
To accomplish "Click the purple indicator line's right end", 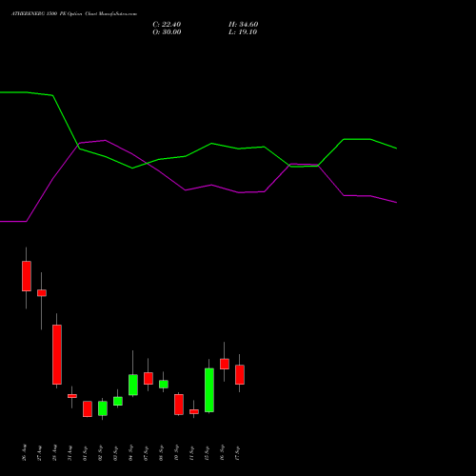I will [x=396, y=202].
